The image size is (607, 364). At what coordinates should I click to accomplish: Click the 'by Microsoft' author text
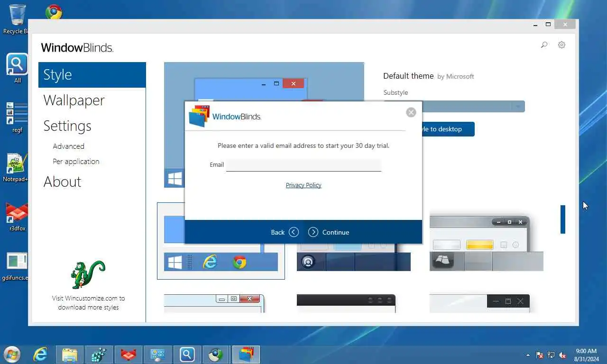tap(455, 76)
